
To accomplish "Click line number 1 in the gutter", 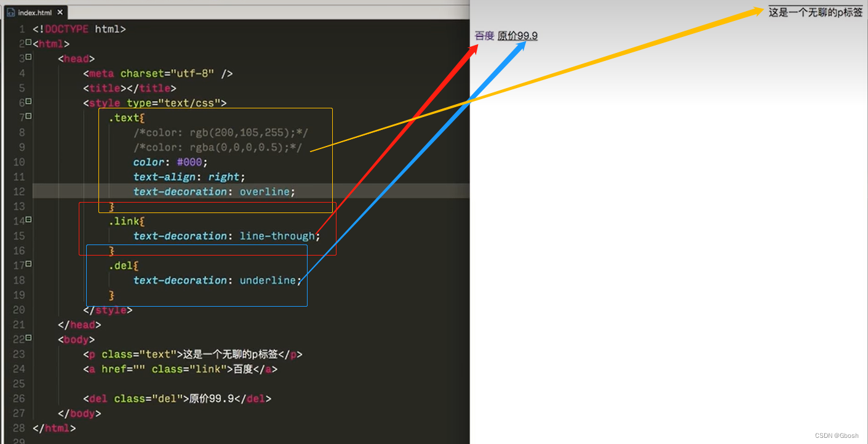I will 22,29.
